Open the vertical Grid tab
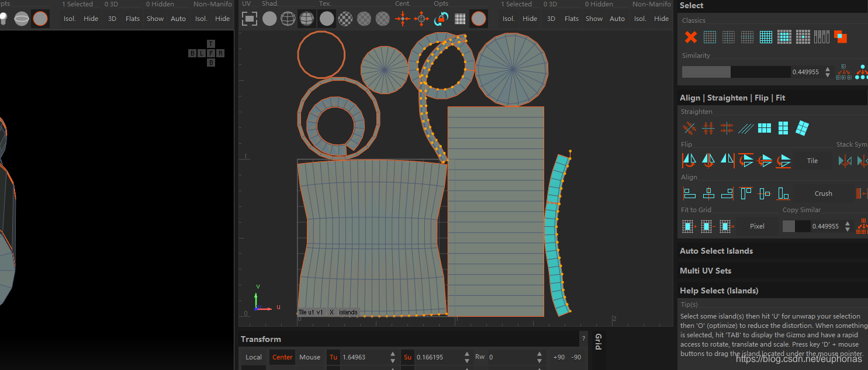This screenshot has height=370, width=868. (x=598, y=341)
